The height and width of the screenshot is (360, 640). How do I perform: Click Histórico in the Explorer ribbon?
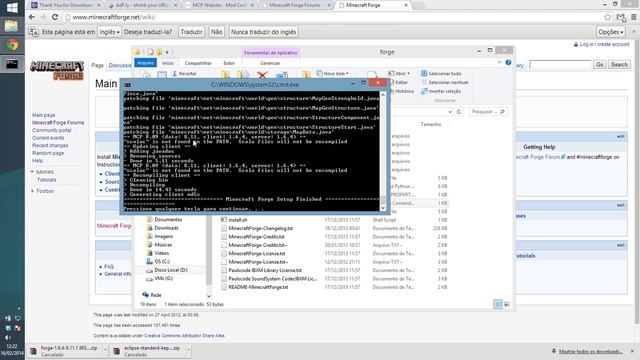[x=401, y=91]
